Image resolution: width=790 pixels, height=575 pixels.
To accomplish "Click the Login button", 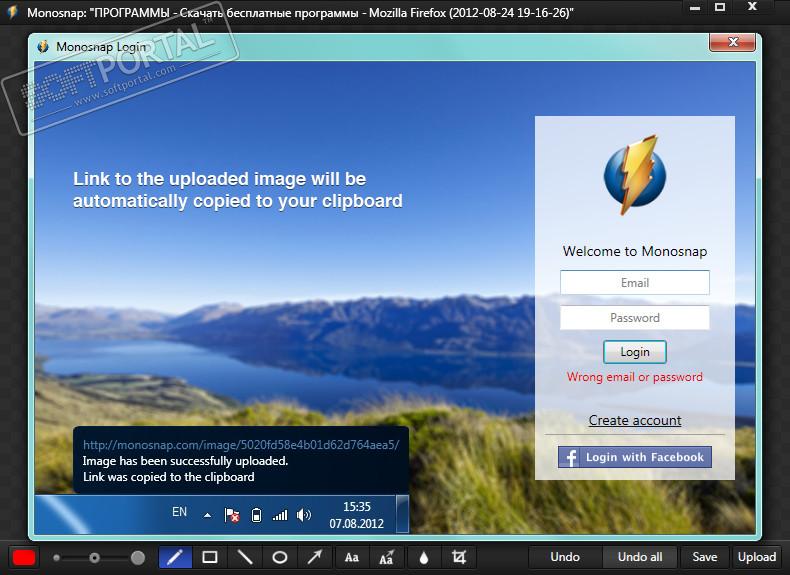I will (635, 352).
